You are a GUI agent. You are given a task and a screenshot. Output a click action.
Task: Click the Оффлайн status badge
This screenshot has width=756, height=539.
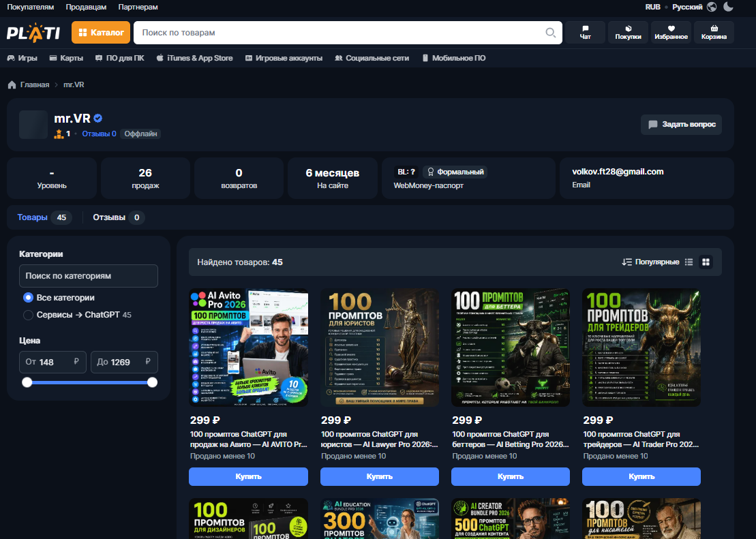[140, 134]
